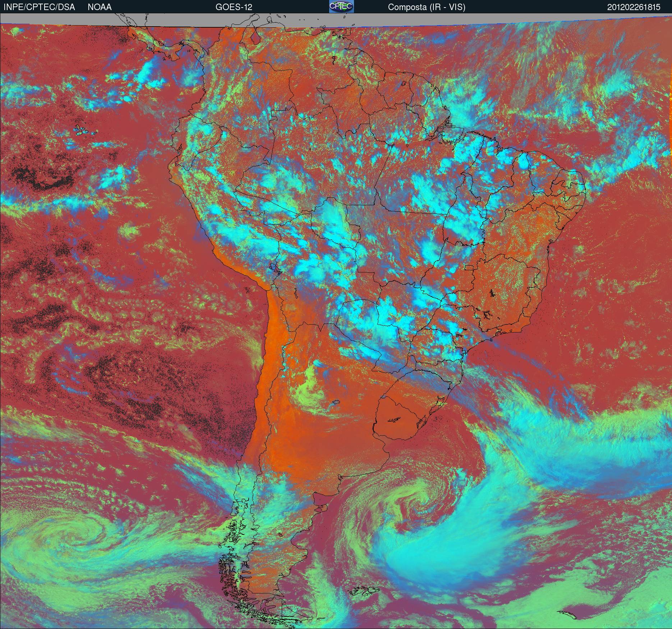Click the 201202261815 timestamp
Screen dimensions: 672x629
tap(634, 7)
